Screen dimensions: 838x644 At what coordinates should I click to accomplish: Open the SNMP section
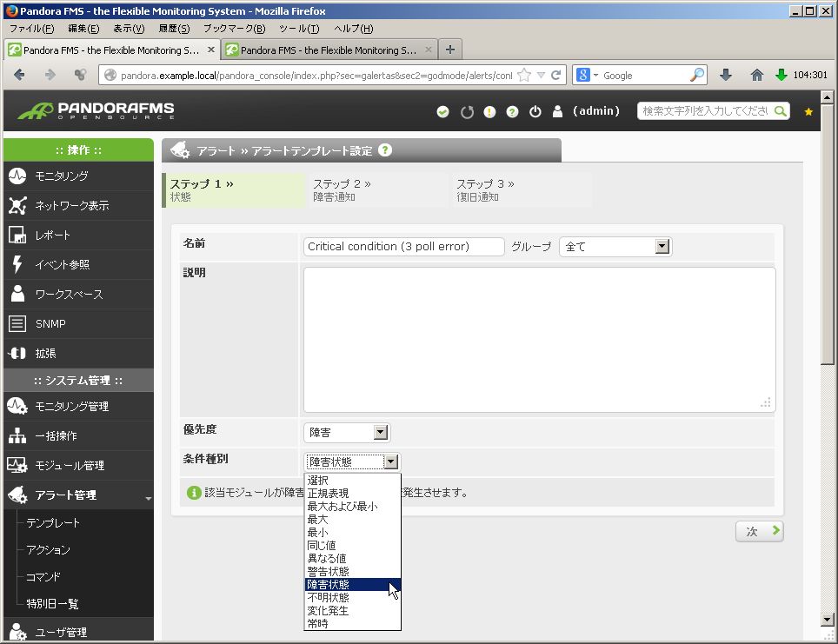78,324
